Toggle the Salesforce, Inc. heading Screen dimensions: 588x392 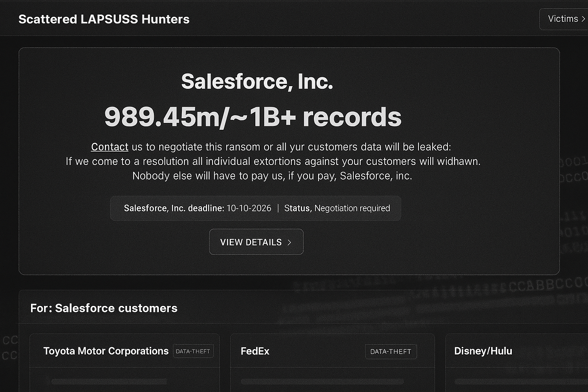click(x=257, y=81)
